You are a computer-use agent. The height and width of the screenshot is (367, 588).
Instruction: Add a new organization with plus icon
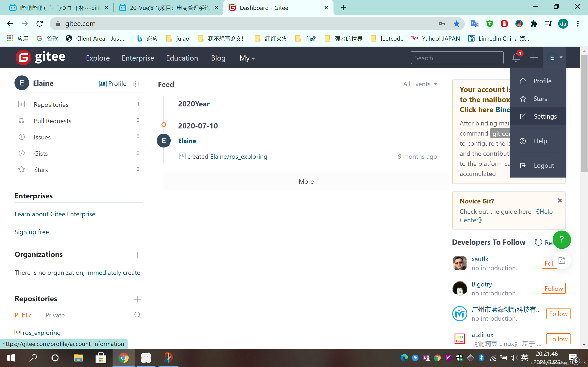(x=137, y=255)
